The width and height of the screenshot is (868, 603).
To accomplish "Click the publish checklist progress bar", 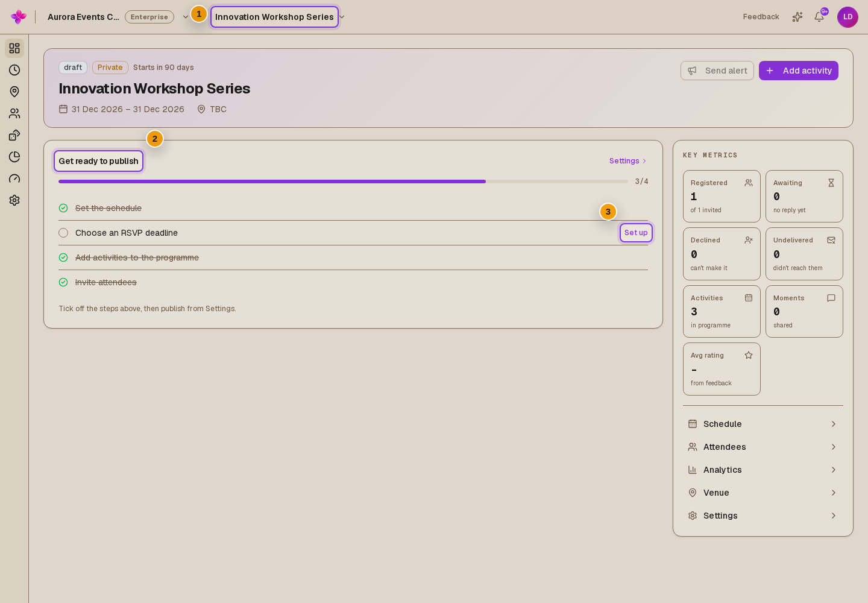I will click(x=343, y=182).
